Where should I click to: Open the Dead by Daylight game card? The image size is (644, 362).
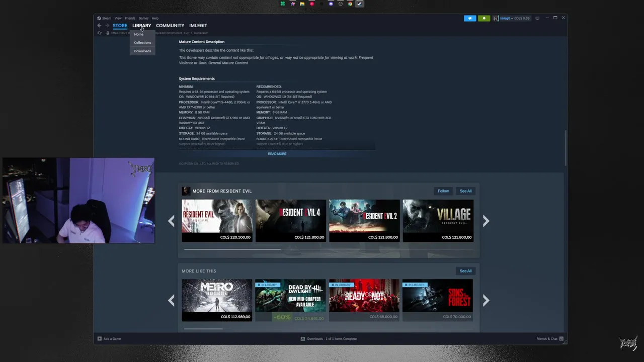290,300
